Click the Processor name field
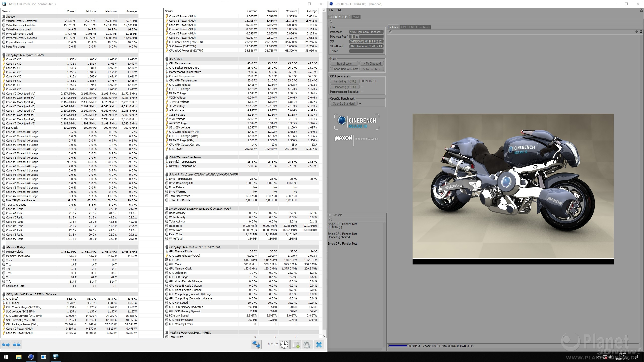This screenshot has height=362, width=644. (x=366, y=32)
